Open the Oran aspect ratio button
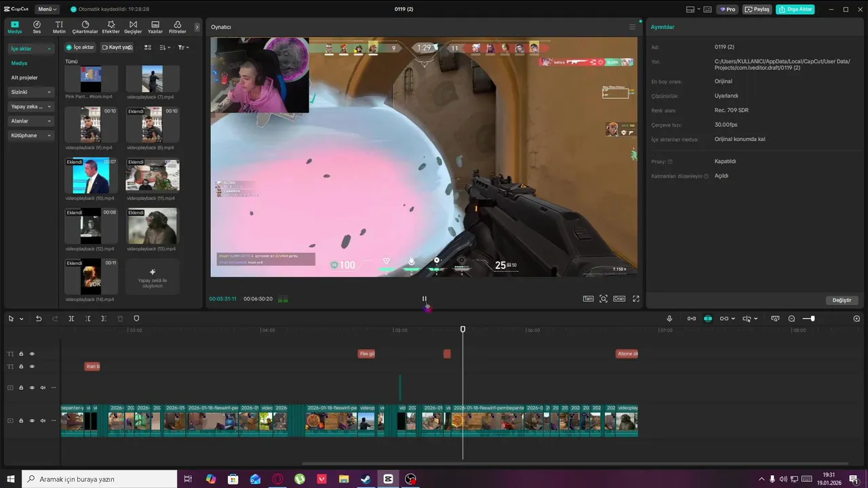The image size is (868, 488). (x=619, y=299)
